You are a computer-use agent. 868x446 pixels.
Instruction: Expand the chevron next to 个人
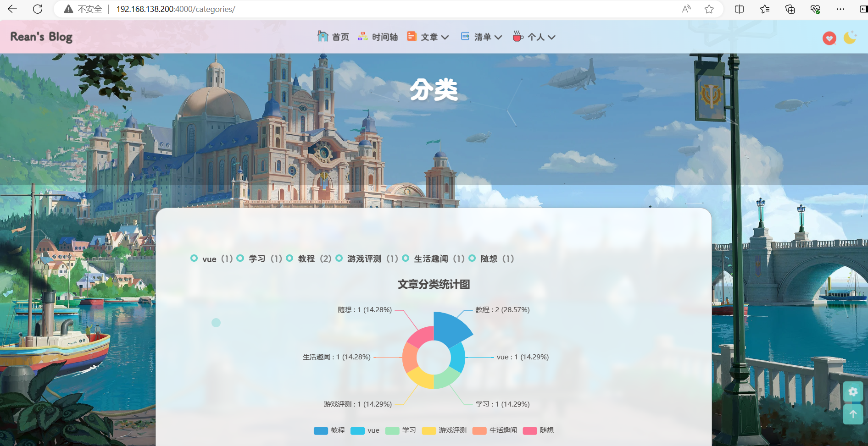[551, 38]
